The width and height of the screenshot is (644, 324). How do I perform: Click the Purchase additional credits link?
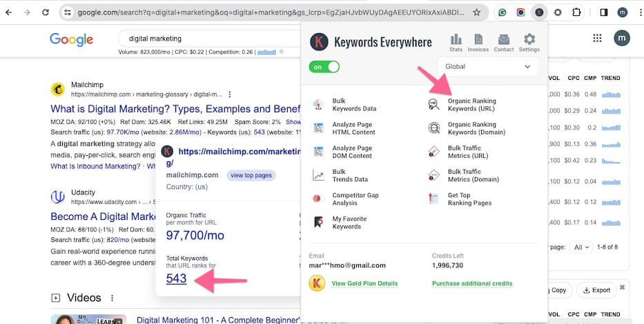(472, 283)
